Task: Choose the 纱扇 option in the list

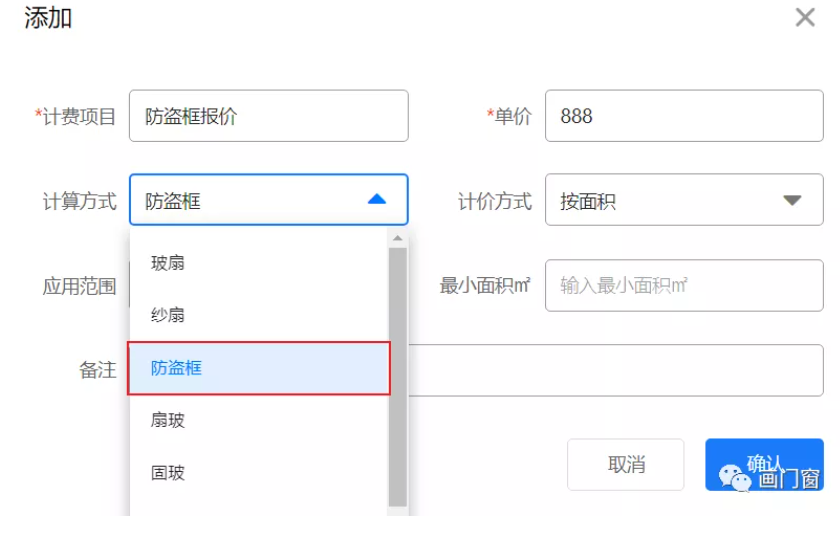Action: 167,315
